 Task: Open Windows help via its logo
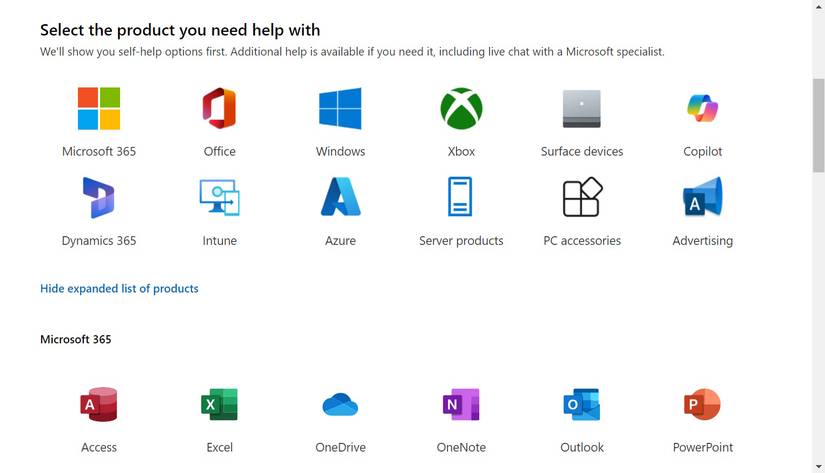click(x=340, y=108)
